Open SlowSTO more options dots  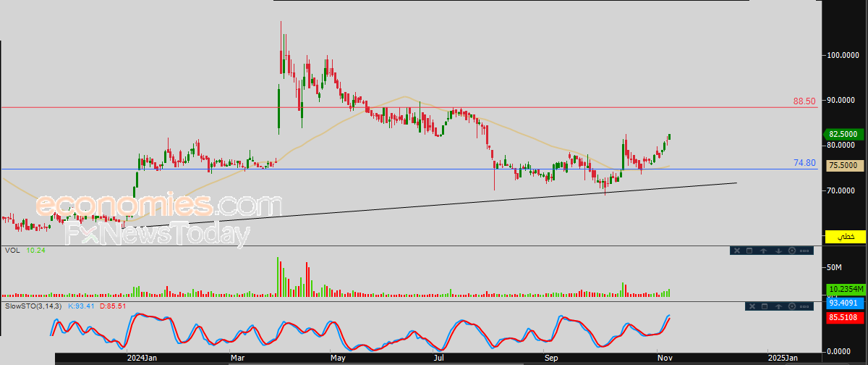[x=804, y=306]
